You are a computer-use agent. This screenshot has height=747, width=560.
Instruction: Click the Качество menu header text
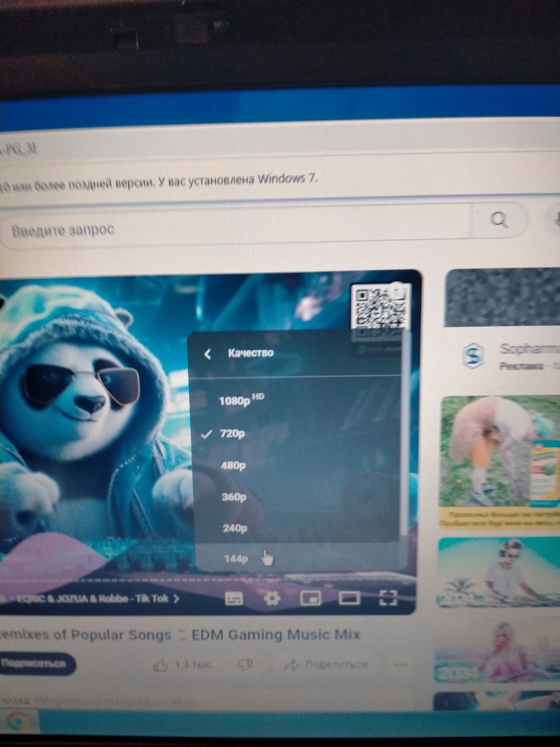251,353
